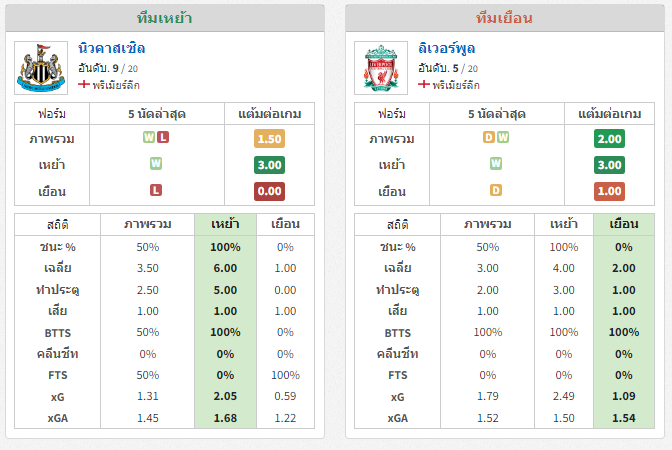
Task: Click the W badge in Liverpool's home form row
Action: (x=496, y=163)
